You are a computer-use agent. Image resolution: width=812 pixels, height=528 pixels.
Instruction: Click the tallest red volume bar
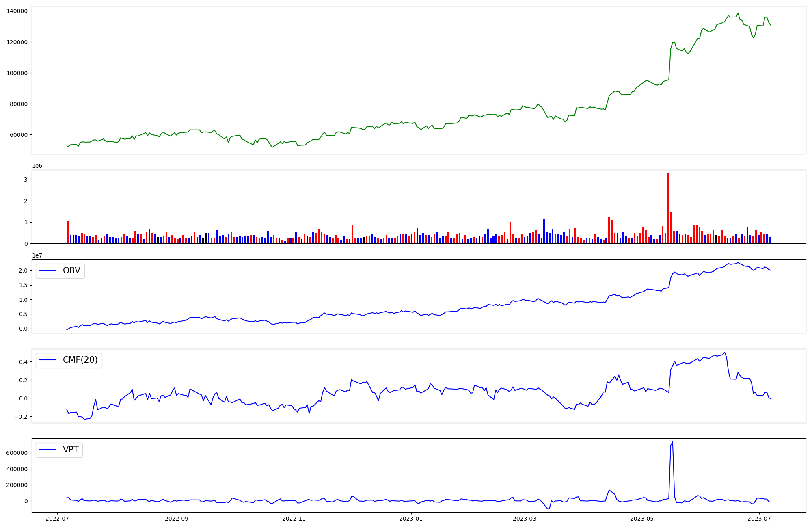pos(668,208)
